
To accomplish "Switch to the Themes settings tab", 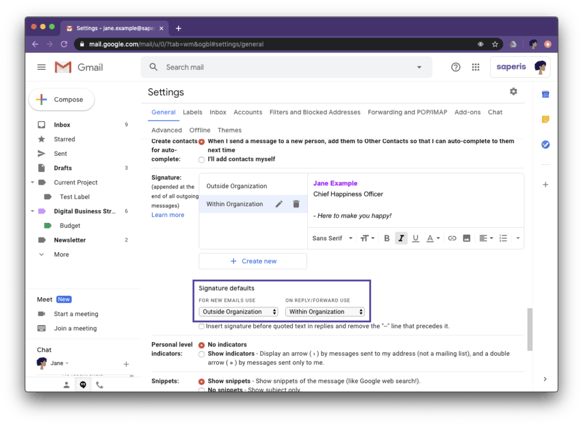I will 229,130.
